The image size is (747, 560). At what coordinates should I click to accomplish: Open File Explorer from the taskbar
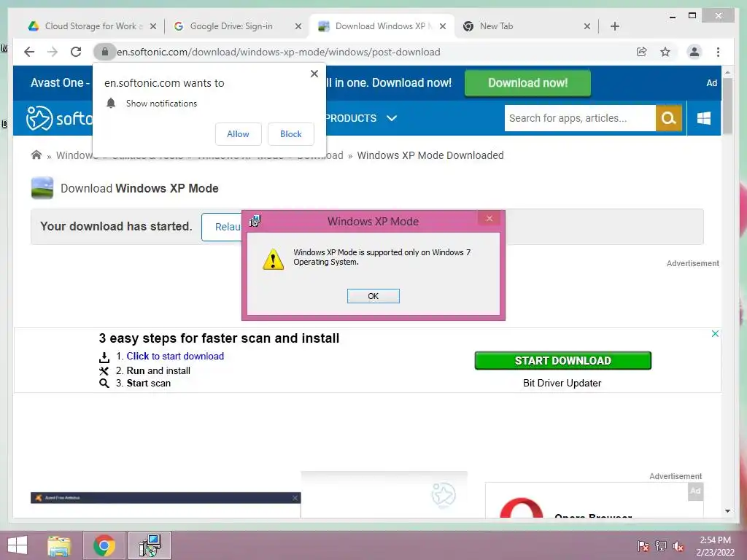point(59,545)
